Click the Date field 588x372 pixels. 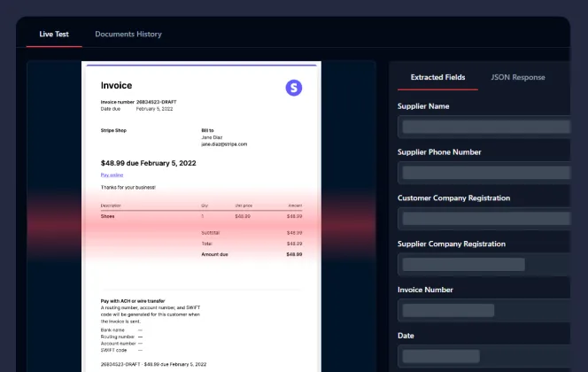point(484,356)
